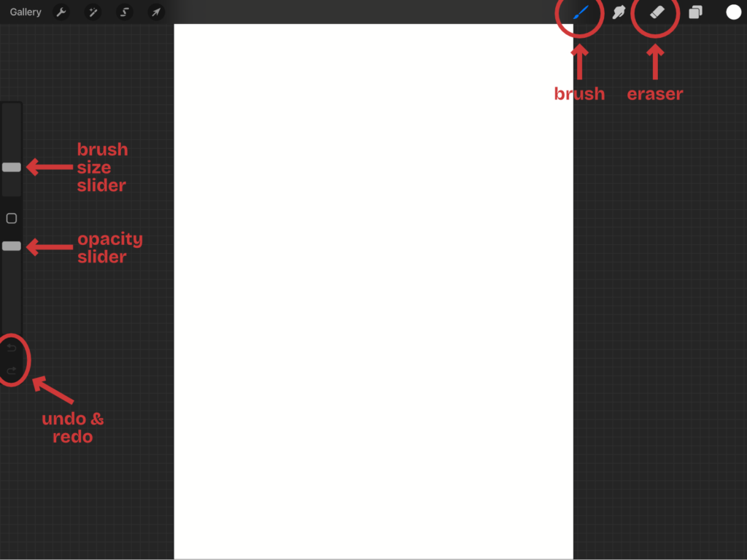Screen dimensions: 747x560
Task: Tap the white canvas area
Action: point(373,292)
